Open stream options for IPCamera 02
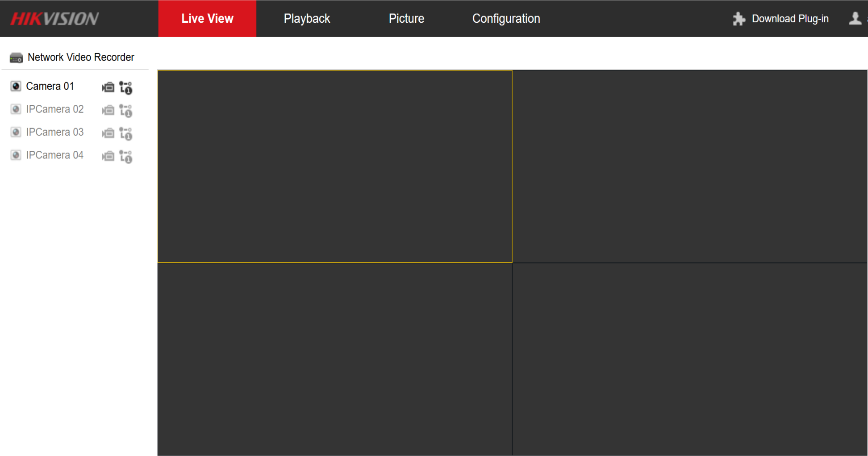This screenshot has height=456, width=868. click(x=126, y=110)
